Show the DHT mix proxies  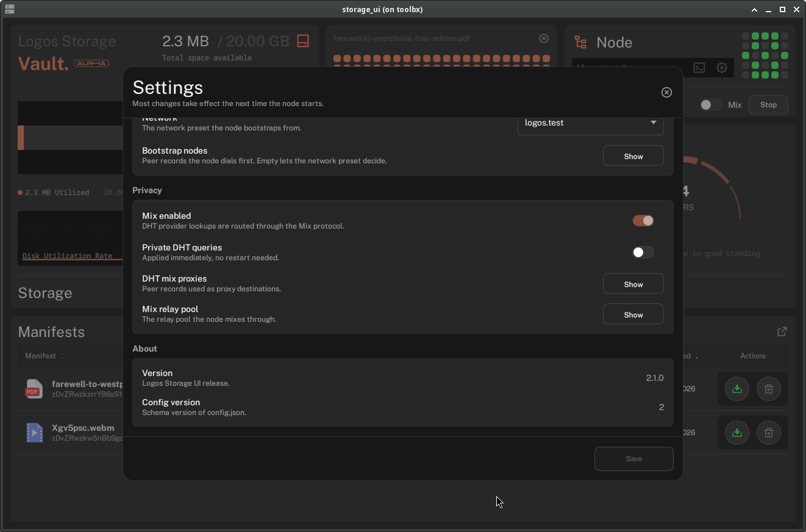click(x=633, y=284)
